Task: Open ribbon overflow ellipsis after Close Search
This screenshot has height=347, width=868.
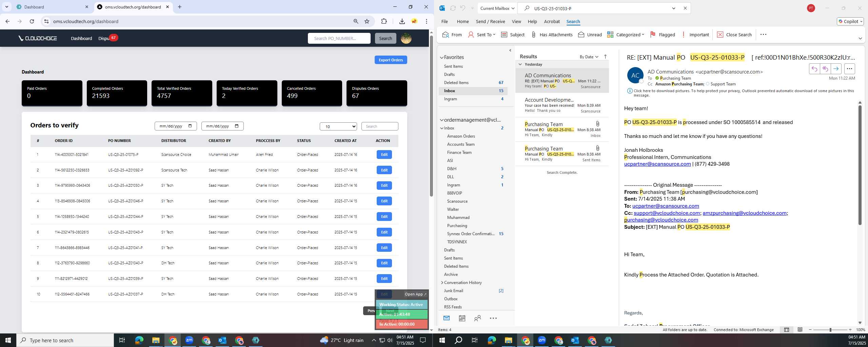Action: [763, 35]
